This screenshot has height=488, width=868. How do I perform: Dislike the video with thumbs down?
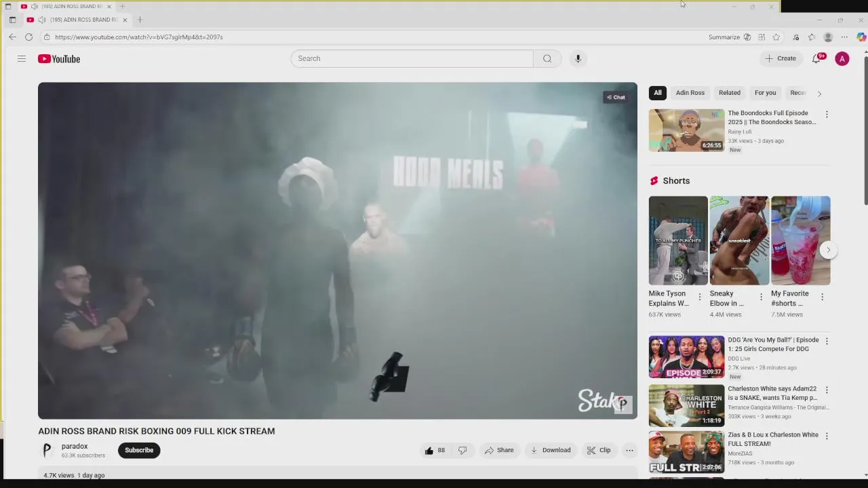point(462,450)
